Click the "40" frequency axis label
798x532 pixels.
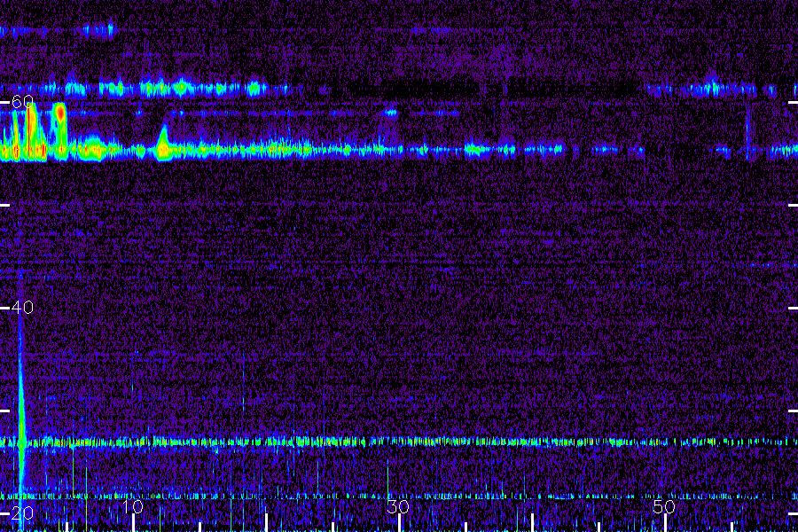click(22, 308)
